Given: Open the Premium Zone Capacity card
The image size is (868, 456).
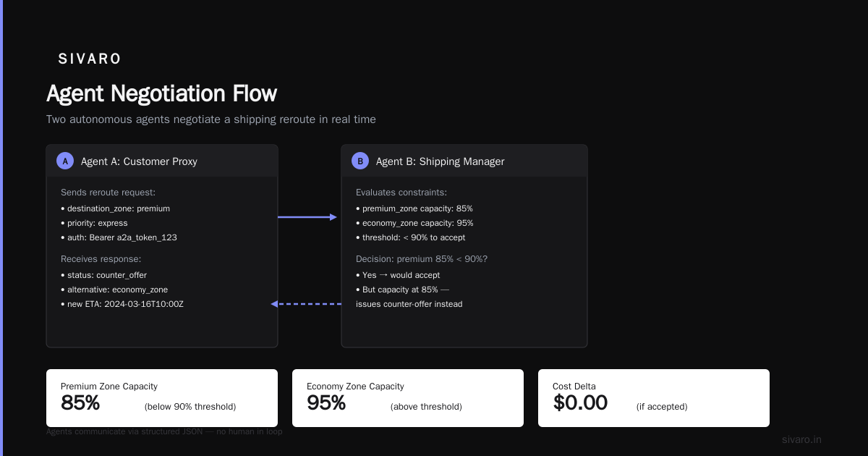Looking at the screenshot, I should tap(162, 398).
